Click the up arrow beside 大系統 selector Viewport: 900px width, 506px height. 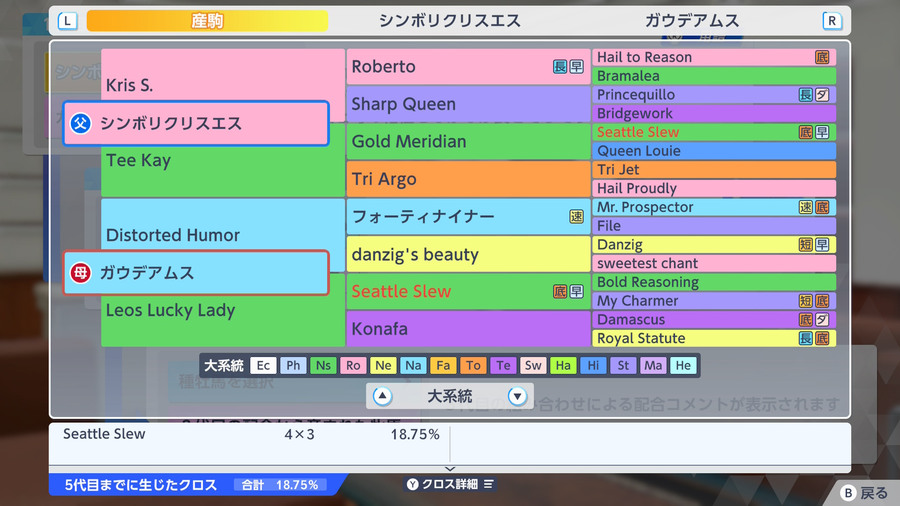(382, 396)
